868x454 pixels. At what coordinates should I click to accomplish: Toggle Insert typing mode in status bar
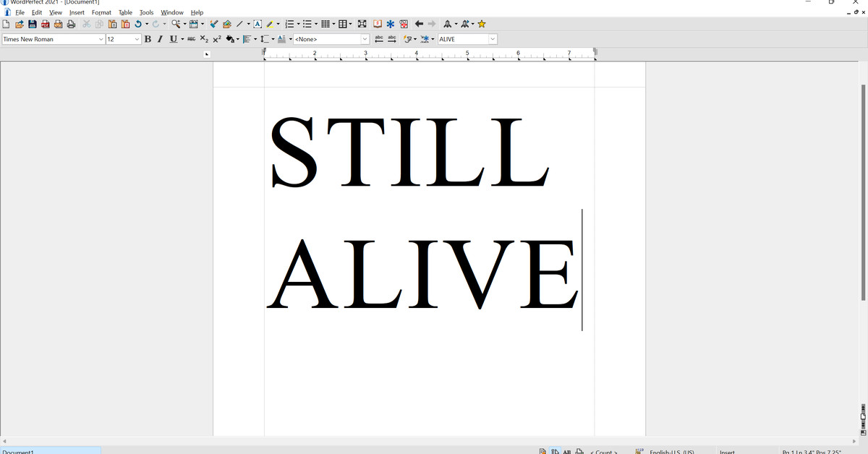click(x=727, y=451)
